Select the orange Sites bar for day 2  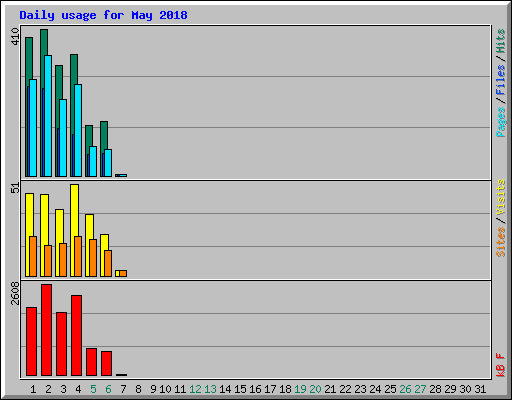pos(48,261)
